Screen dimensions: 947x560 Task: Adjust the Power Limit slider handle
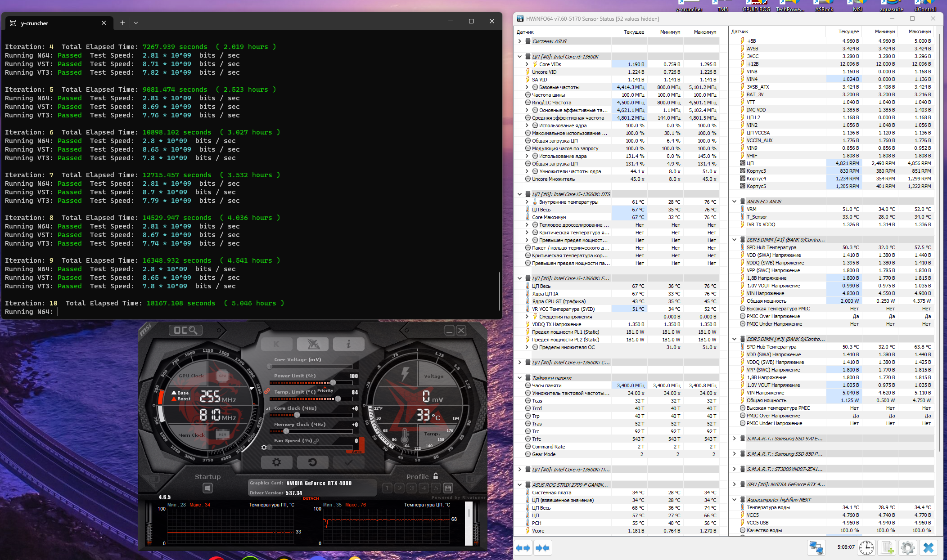333,383
